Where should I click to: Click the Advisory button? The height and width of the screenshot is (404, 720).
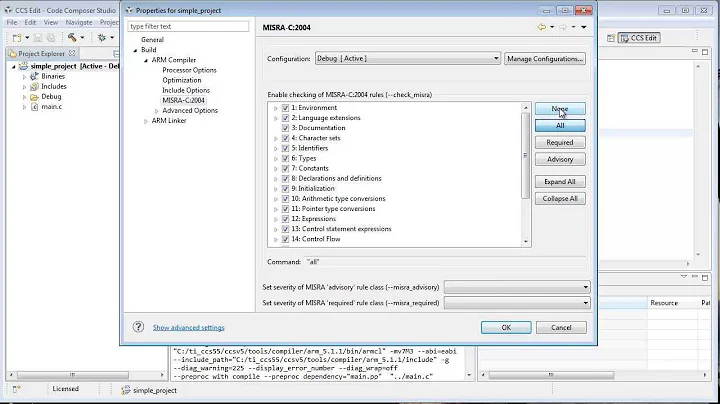560,159
